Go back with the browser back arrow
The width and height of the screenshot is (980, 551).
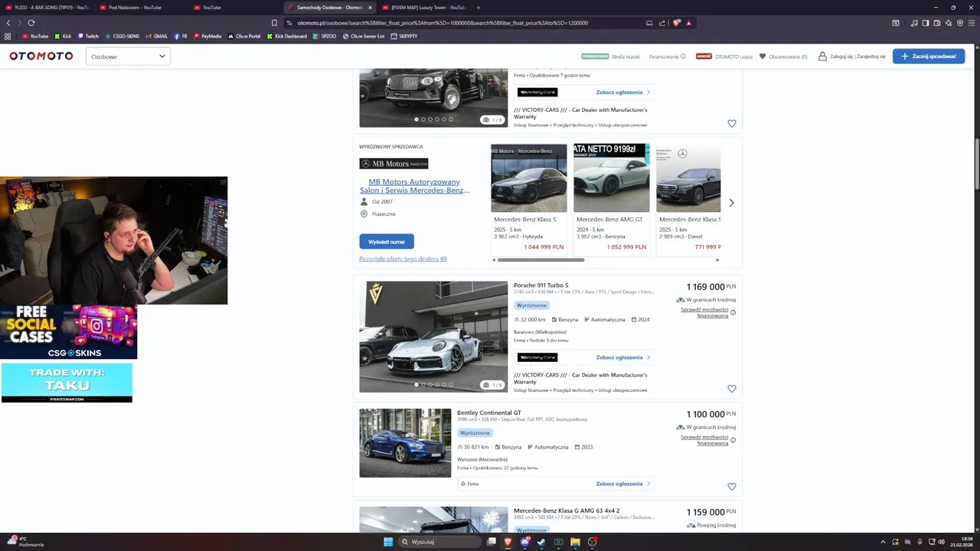8,23
